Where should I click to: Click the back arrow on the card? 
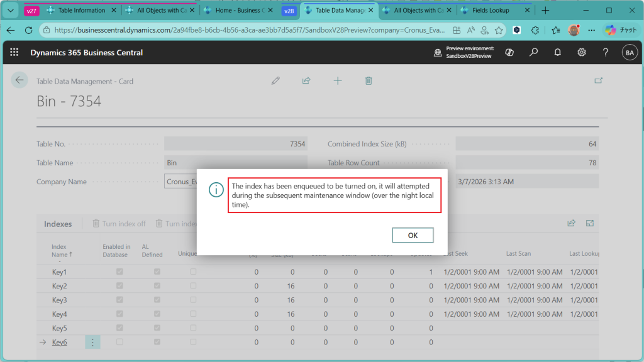pyautogui.click(x=19, y=80)
